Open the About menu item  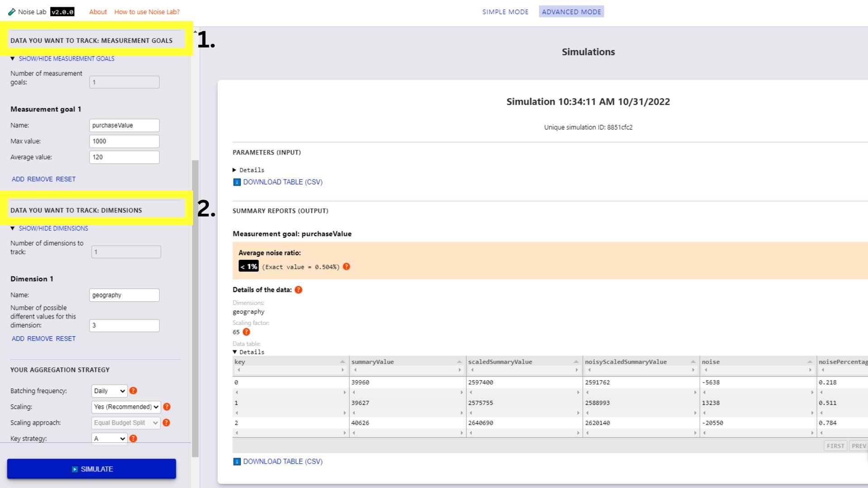click(x=97, y=12)
